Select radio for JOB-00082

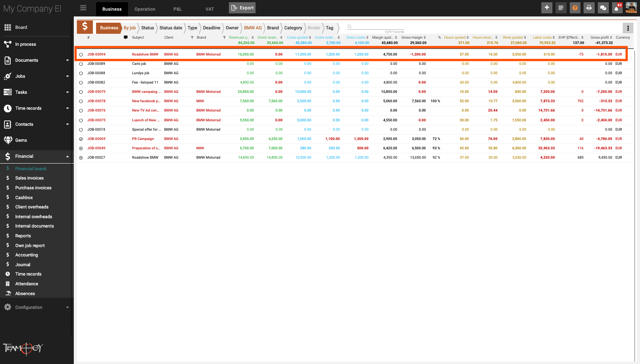[x=81, y=83]
